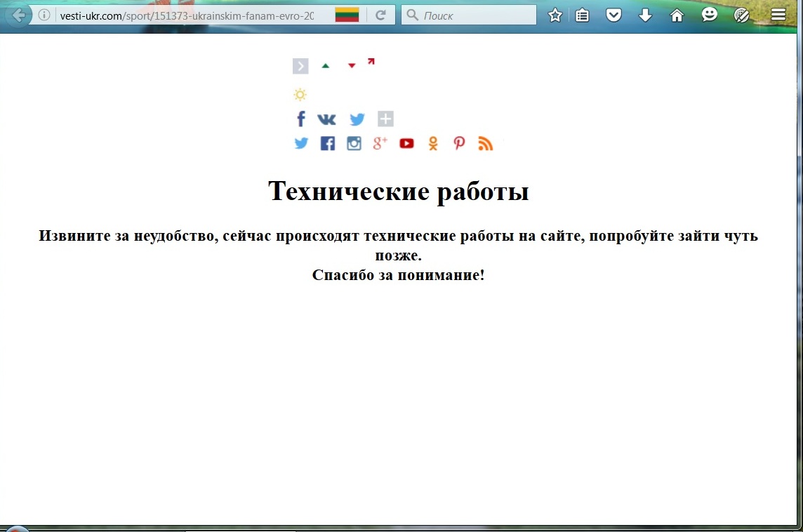Open the downloads panel arrow
This screenshot has height=532, width=803.
(x=645, y=15)
